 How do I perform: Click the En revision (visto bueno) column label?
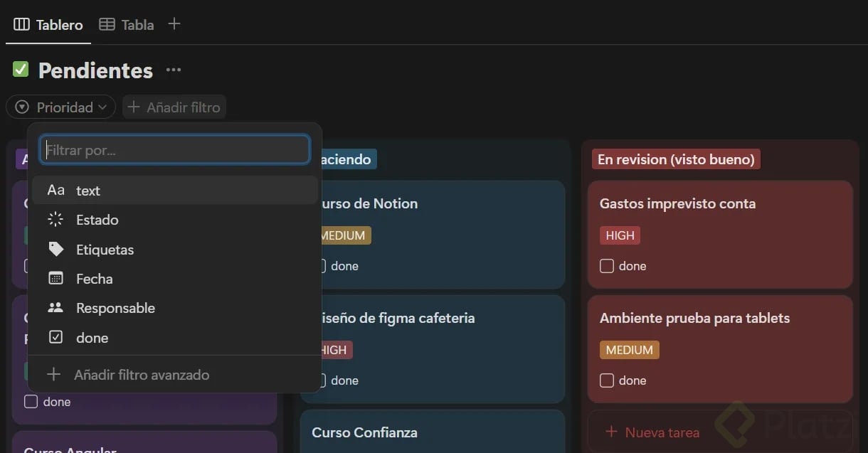[x=676, y=159]
